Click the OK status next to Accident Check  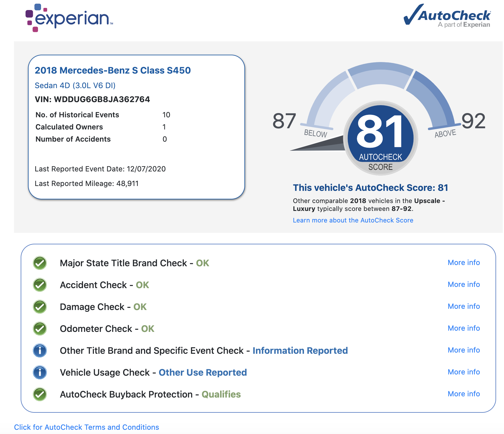[142, 285]
